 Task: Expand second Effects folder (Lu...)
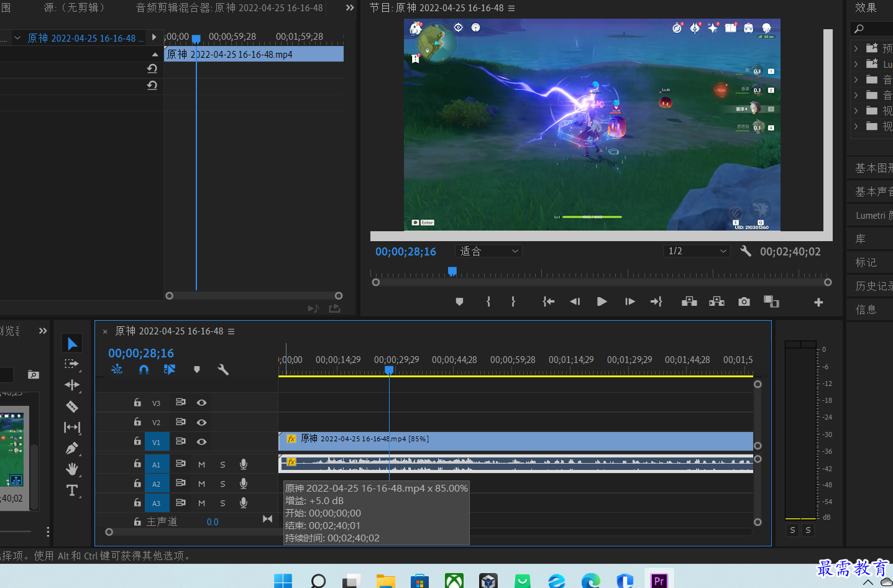point(856,63)
